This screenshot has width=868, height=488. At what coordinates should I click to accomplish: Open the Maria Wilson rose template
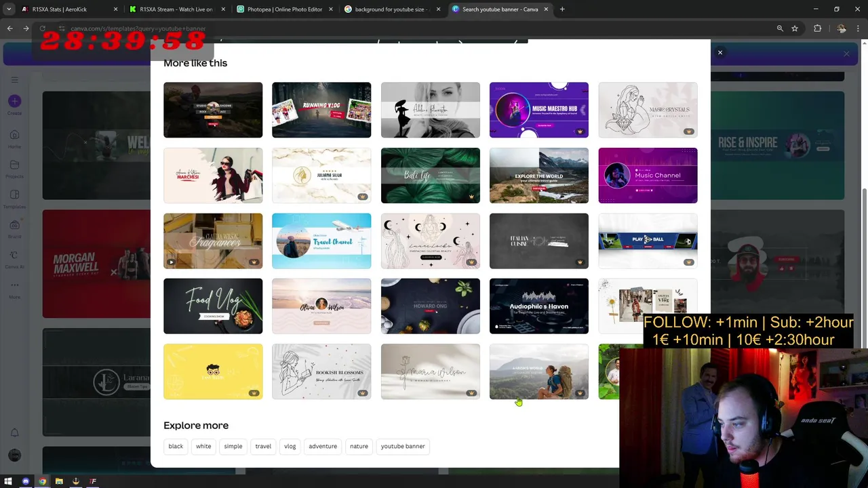[431, 371]
